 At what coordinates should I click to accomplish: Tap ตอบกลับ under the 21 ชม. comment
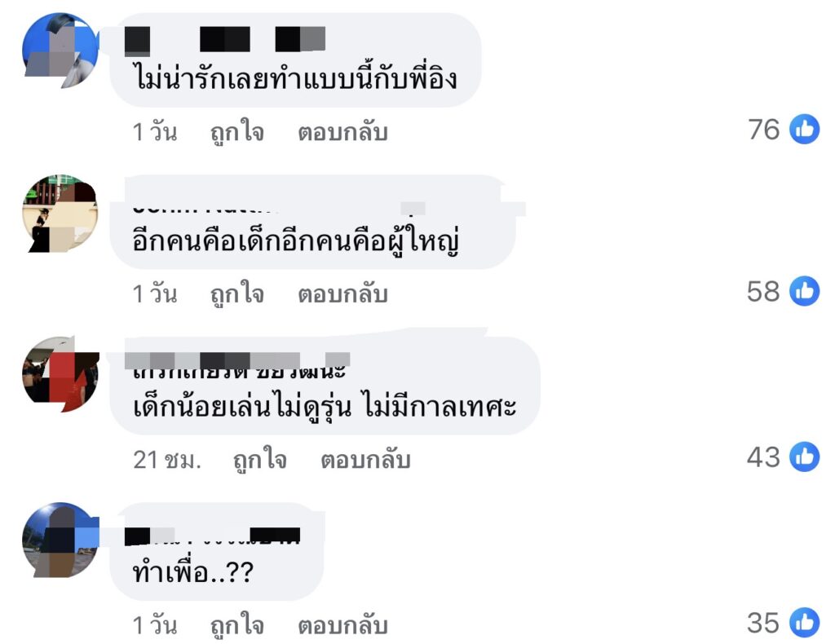(365, 460)
